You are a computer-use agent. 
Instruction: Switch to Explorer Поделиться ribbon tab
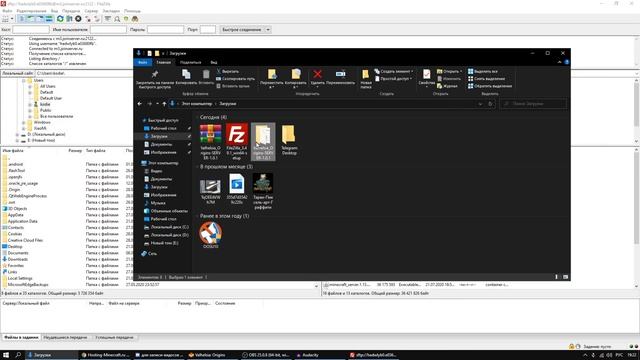[190, 62]
